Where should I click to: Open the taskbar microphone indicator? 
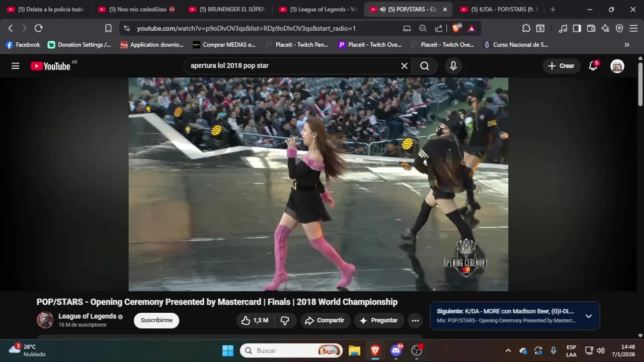(553, 350)
